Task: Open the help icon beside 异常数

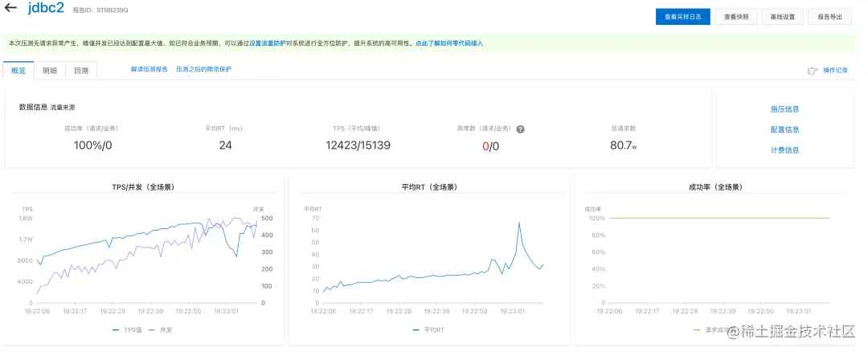Action: (520, 129)
